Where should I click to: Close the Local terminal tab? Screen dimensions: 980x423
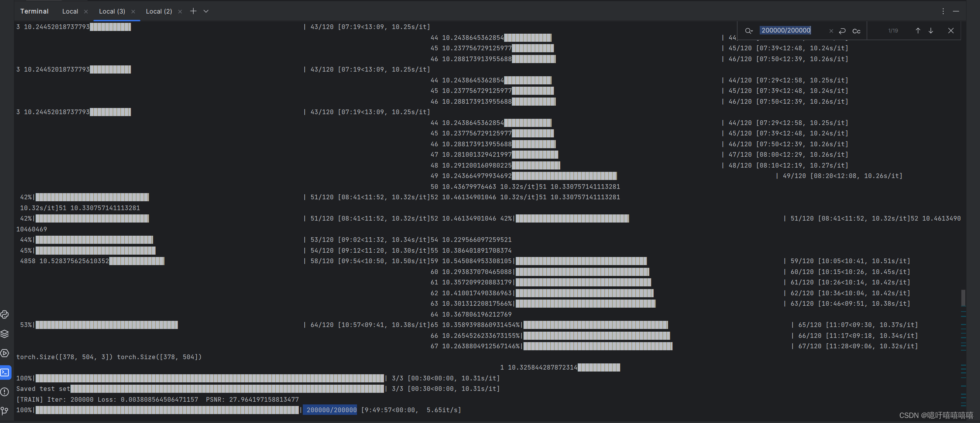(86, 12)
